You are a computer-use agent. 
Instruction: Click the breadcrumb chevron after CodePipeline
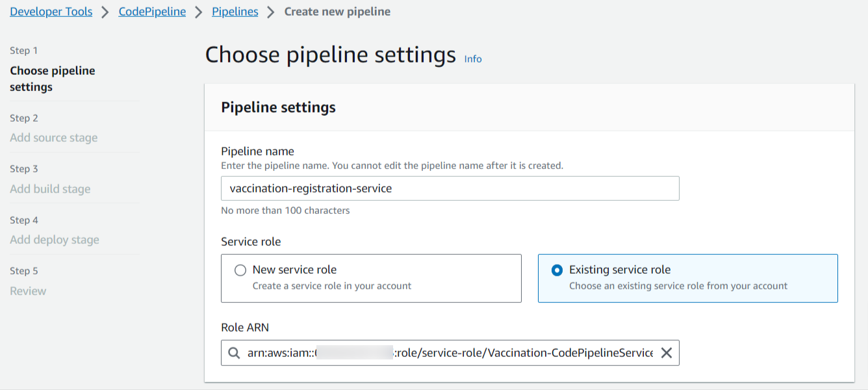(x=199, y=12)
